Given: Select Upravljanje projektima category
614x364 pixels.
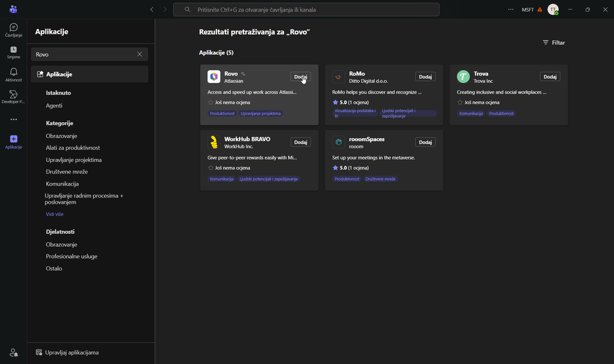Looking at the screenshot, I should point(74,160).
